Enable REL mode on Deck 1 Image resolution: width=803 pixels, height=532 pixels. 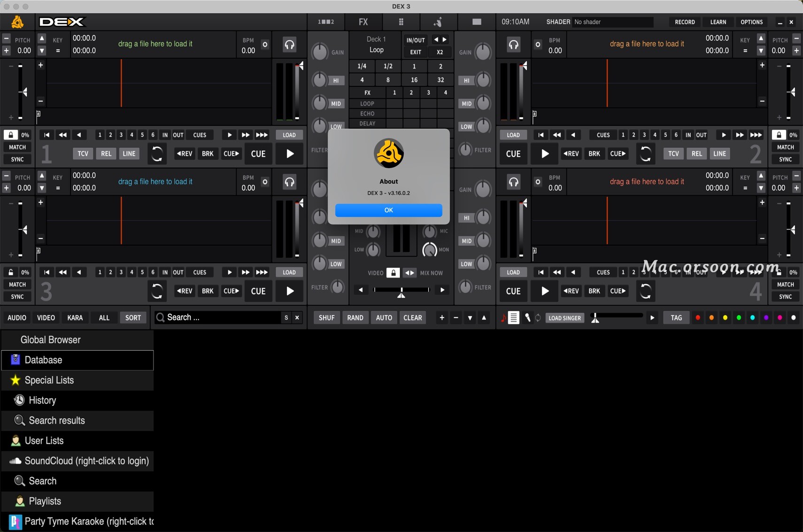[x=106, y=154]
